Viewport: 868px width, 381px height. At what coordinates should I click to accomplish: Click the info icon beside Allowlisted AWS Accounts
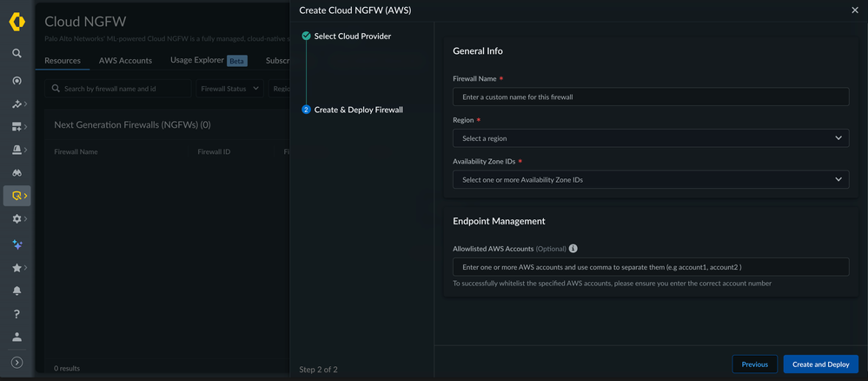(573, 249)
